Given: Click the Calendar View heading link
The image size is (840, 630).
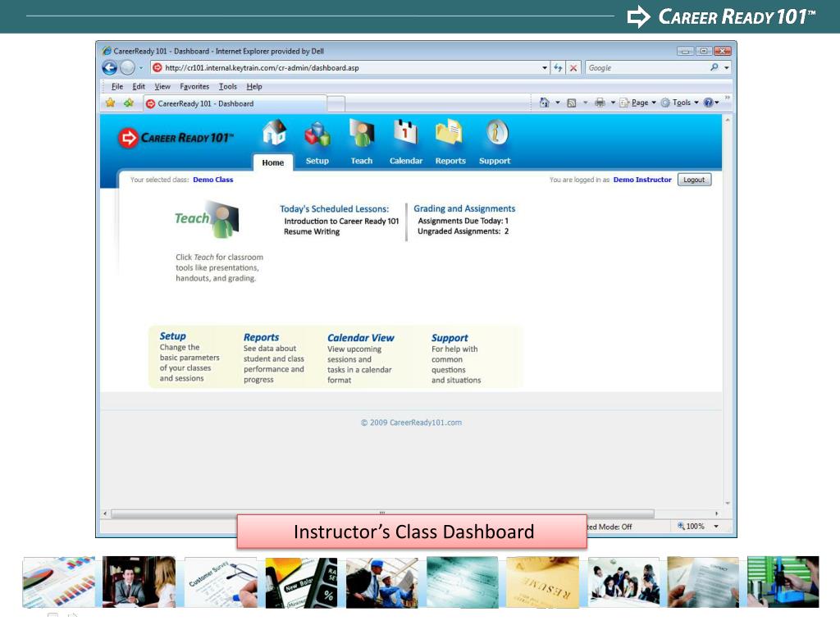Looking at the screenshot, I should tap(361, 337).
